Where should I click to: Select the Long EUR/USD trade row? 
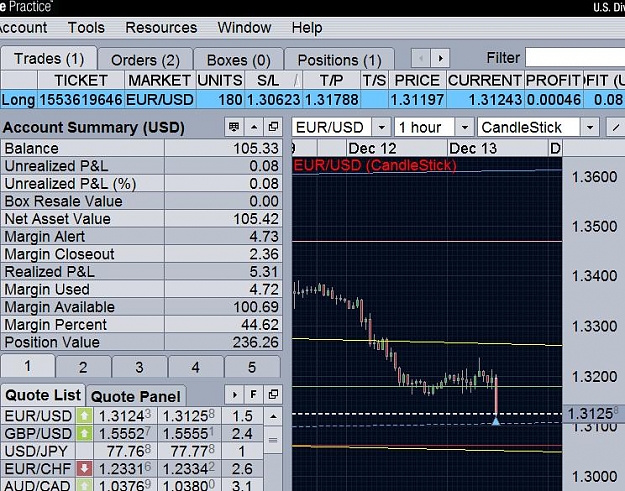[312, 99]
